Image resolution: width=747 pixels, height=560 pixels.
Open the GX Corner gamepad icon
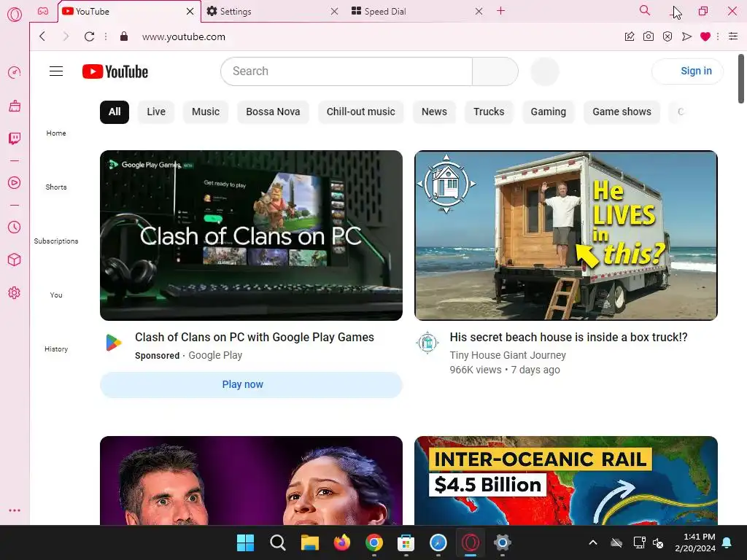pyautogui.click(x=43, y=11)
